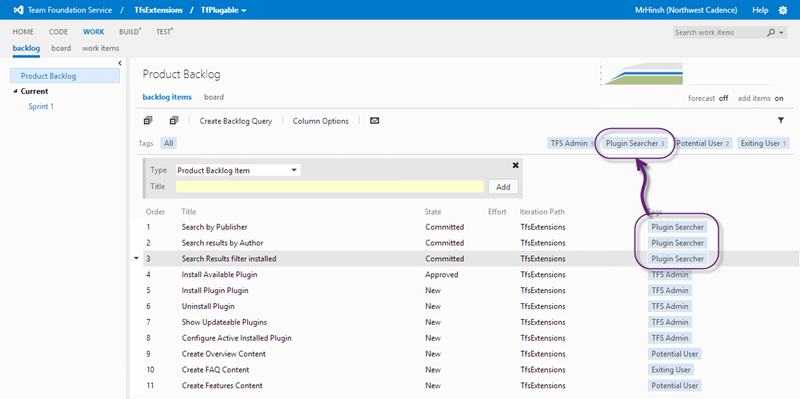
Task: Select the Uninstall Plugin item
Action: [208, 306]
